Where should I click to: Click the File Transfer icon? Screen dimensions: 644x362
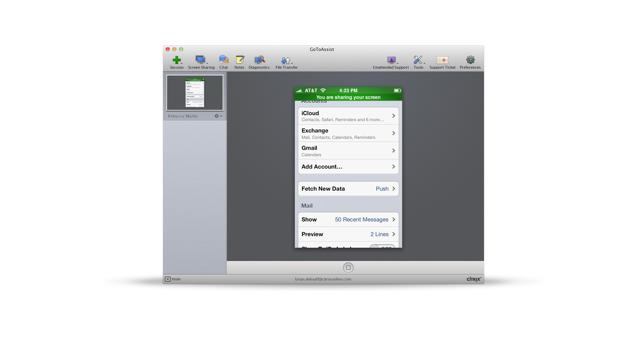click(286, 60)
